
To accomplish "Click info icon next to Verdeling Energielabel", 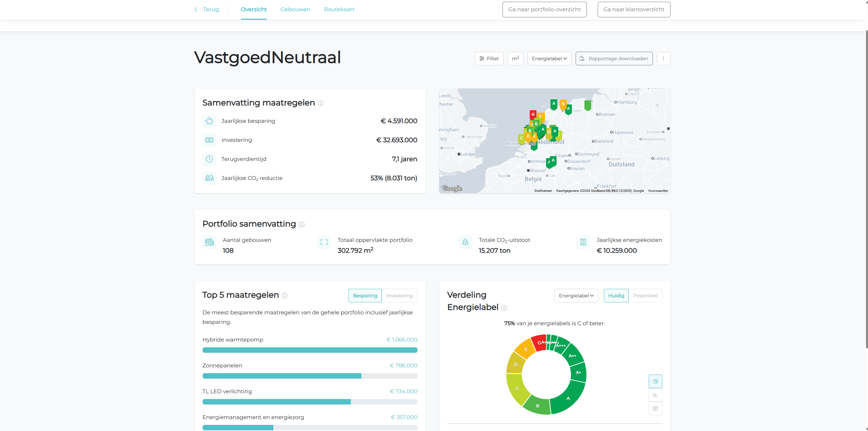I will tap(504, 308).
